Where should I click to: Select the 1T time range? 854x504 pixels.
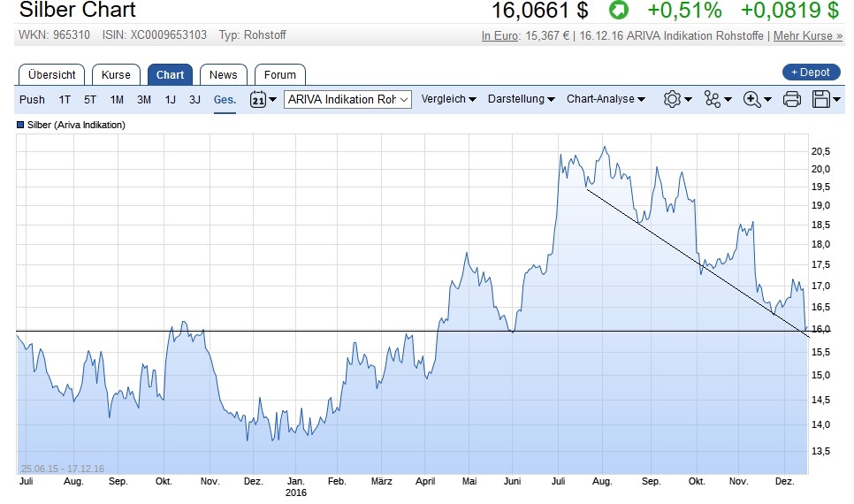(65, 100)
